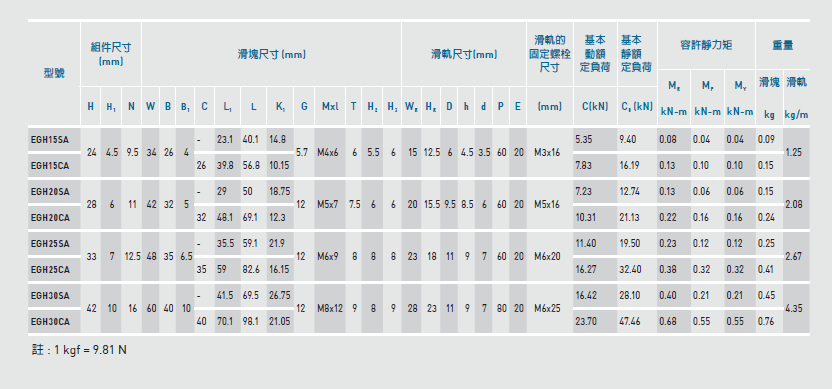Click the Mxl column header

(x=330, y=106)
